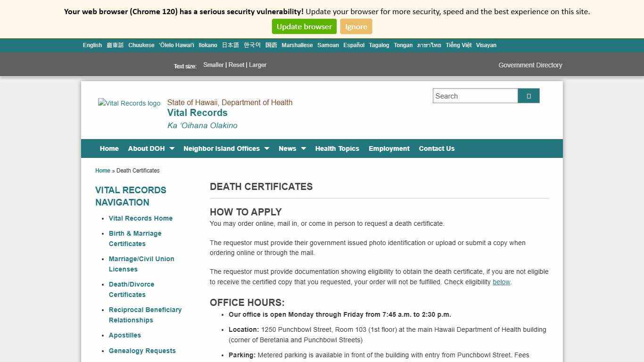Open the eligibility 'below' link

coord(501,282)
